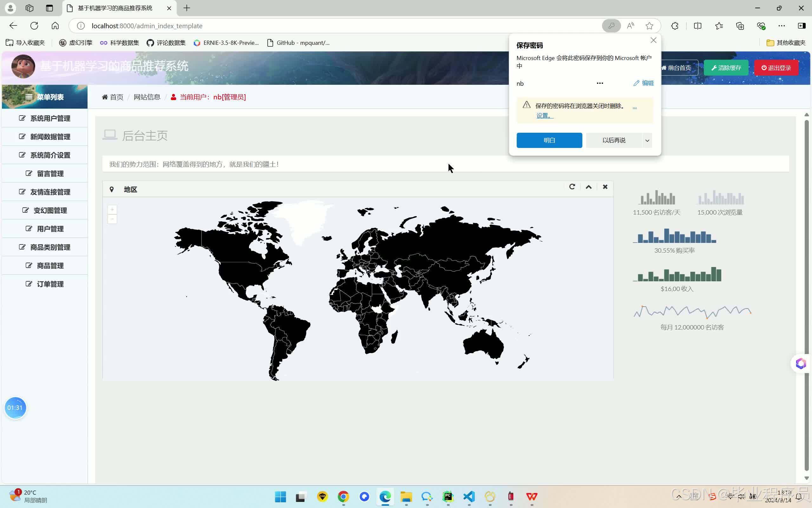Image resolution: width=812 pixels, height=508 pixels.
Task: Open the Browser essentials heart icon
Action: [761, 26]
